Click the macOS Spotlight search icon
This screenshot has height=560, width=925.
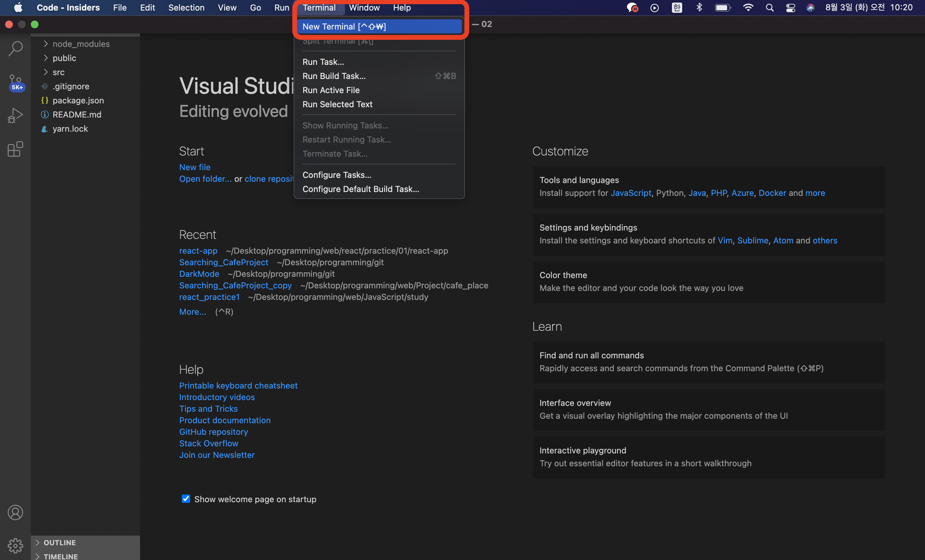(770, 7)
